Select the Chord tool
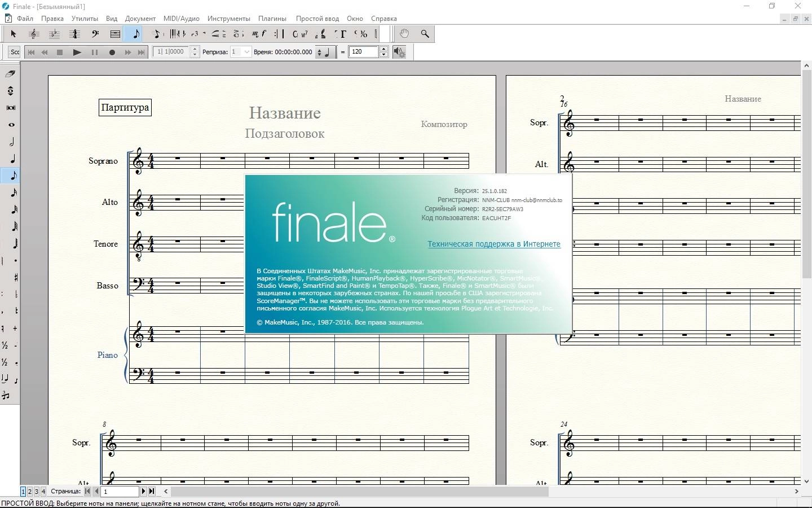Viewport: 812px width, 508px height. 301,34
